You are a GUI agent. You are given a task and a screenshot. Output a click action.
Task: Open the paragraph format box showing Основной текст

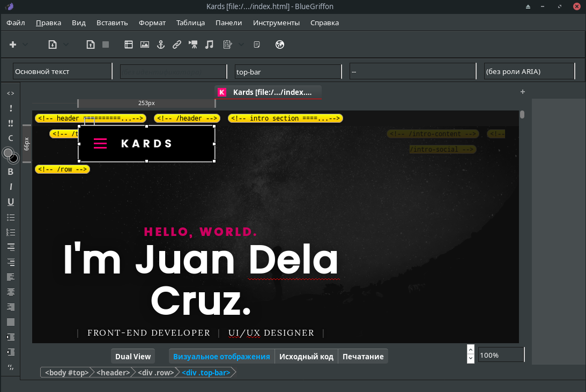click(x=62, y=71)
